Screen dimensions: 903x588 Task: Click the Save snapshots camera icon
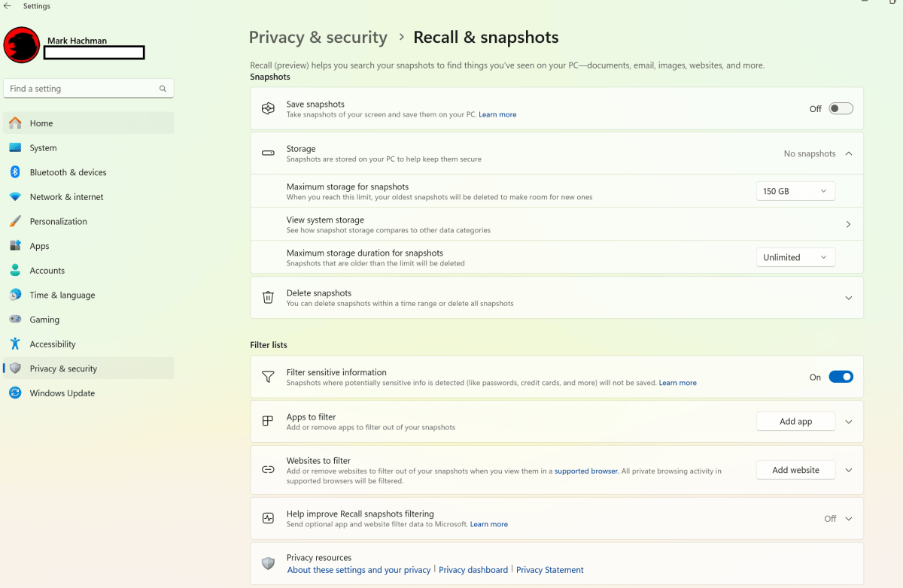268,109
